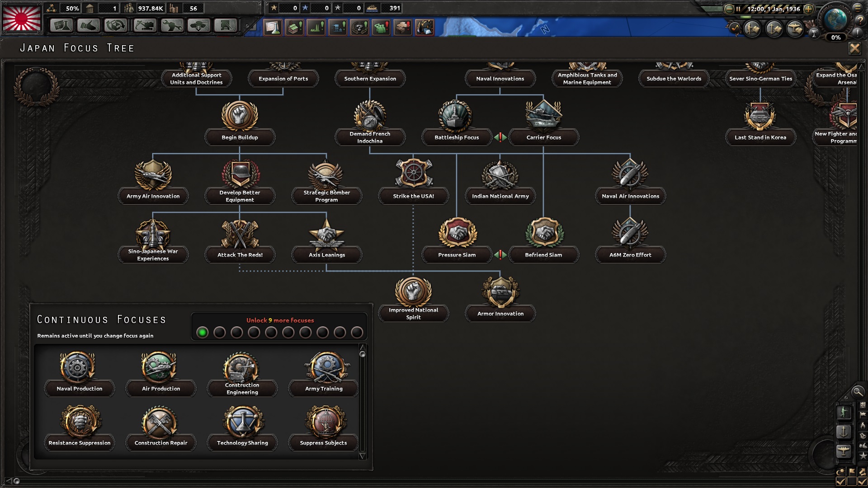Viewport: 868px width, 488px height.
Task: Click the 937.84K manpower value
Action: pos(151,8)
